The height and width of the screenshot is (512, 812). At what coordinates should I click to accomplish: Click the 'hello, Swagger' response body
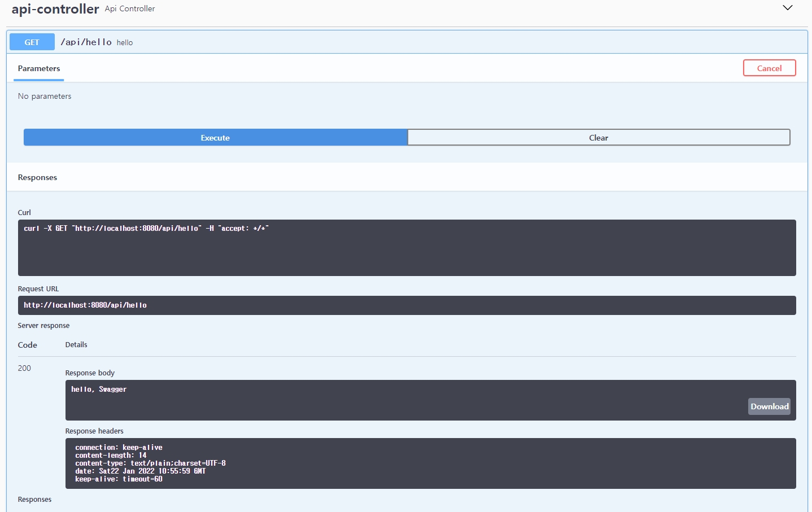pyautogui.click(x=99, y=390)
